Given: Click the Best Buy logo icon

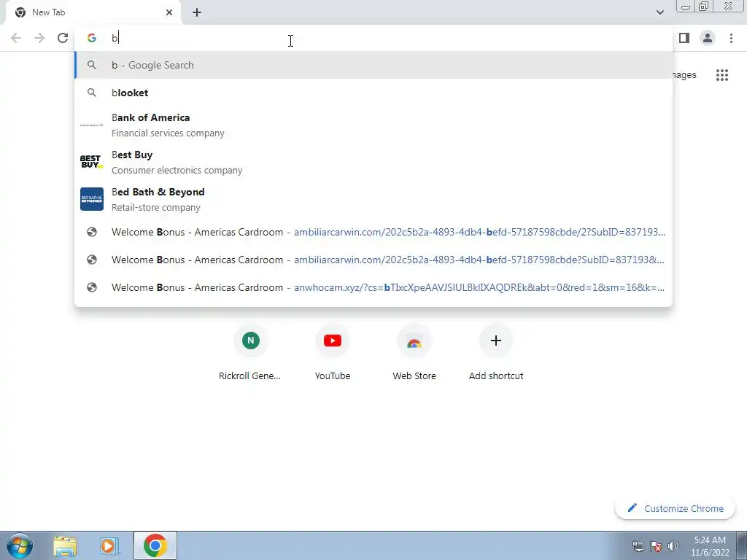Looking at the screenshot, I should pos(91,162).
